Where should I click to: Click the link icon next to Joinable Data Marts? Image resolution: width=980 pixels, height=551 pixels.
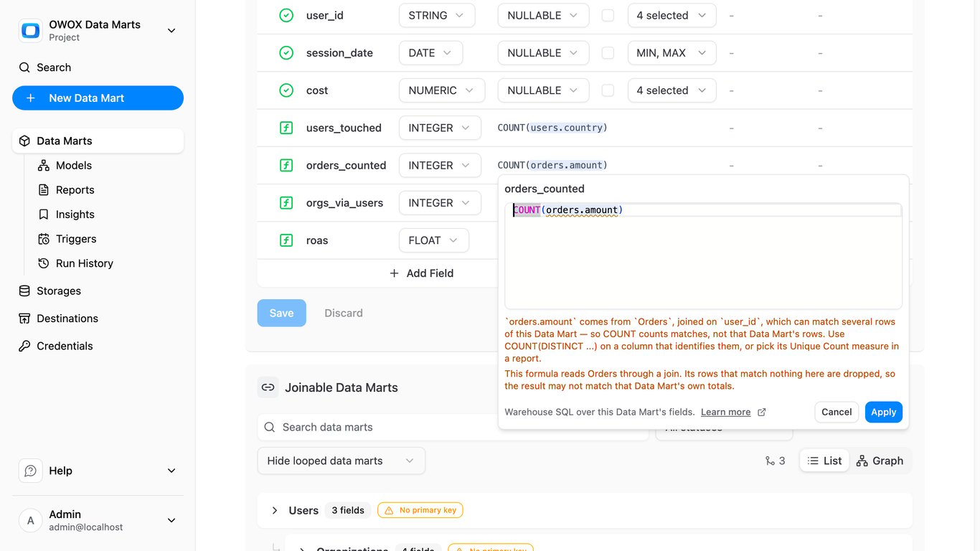(268, 387)
